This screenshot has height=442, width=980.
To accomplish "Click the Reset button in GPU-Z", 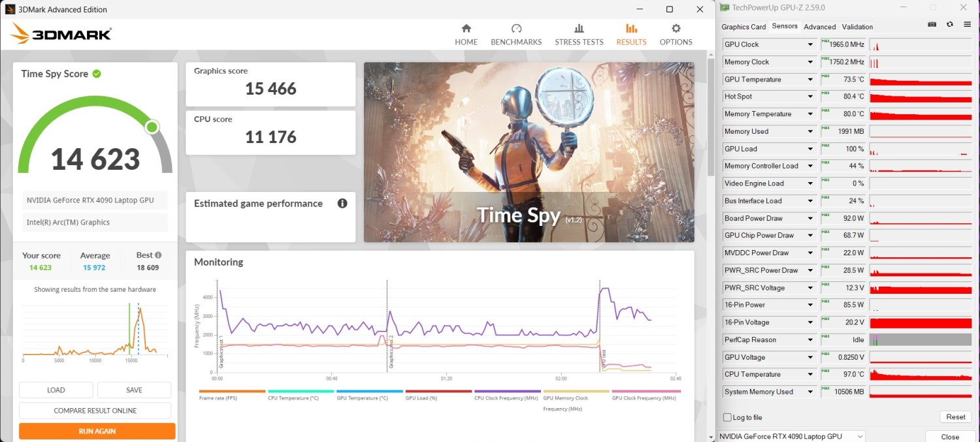I will coord(955,417).
